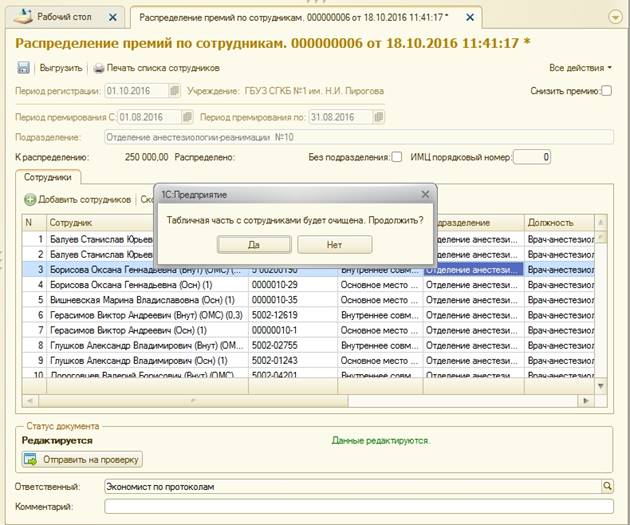Toggle the Снизить премию checkbox
The height and width of the screenshot is (525, 630).
coord(607,91)
